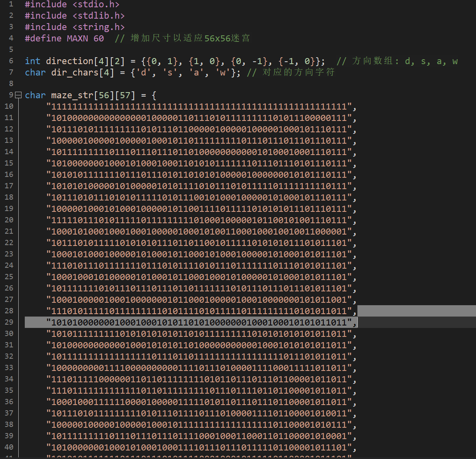Click the int keyword on line 6

[32, 61]
